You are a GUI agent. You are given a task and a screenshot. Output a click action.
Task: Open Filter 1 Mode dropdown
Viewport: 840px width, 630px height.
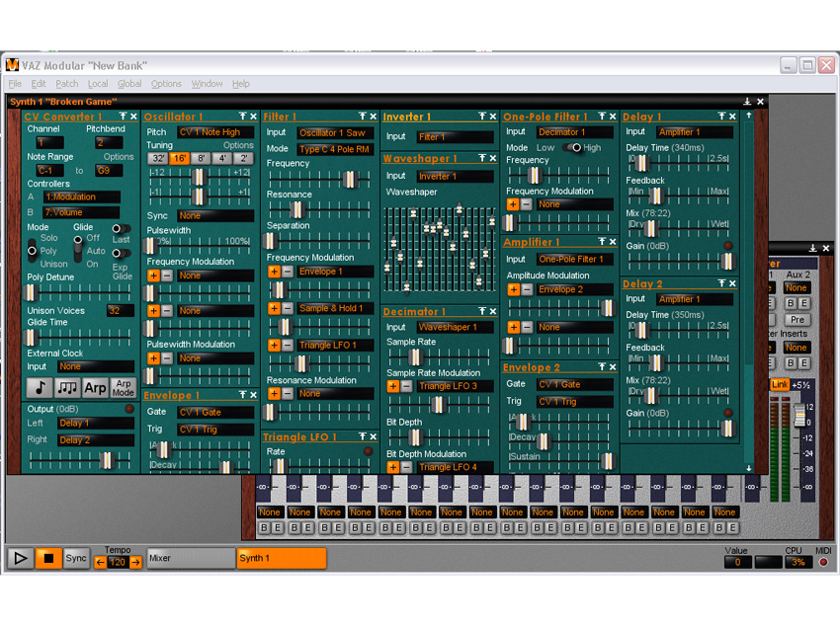334,149
